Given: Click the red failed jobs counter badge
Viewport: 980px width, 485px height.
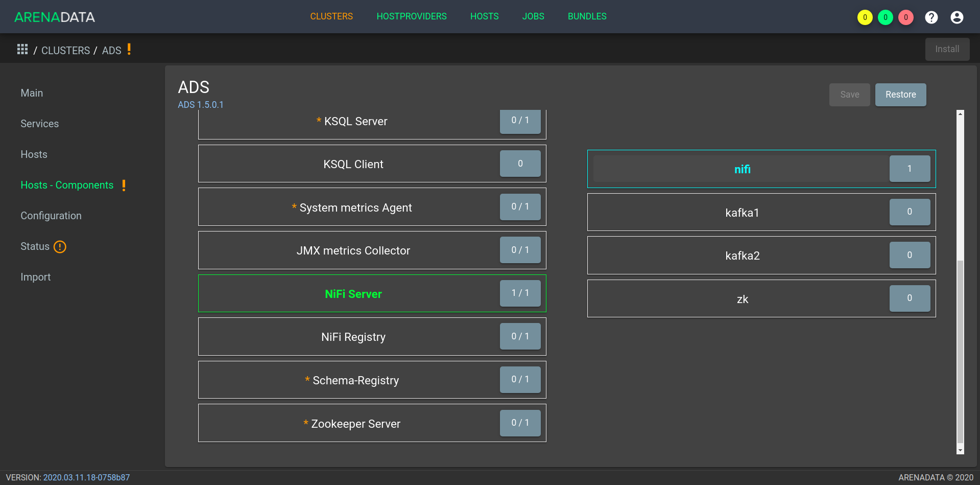Looking at the screenshot, I should click(x=906, y=17).
